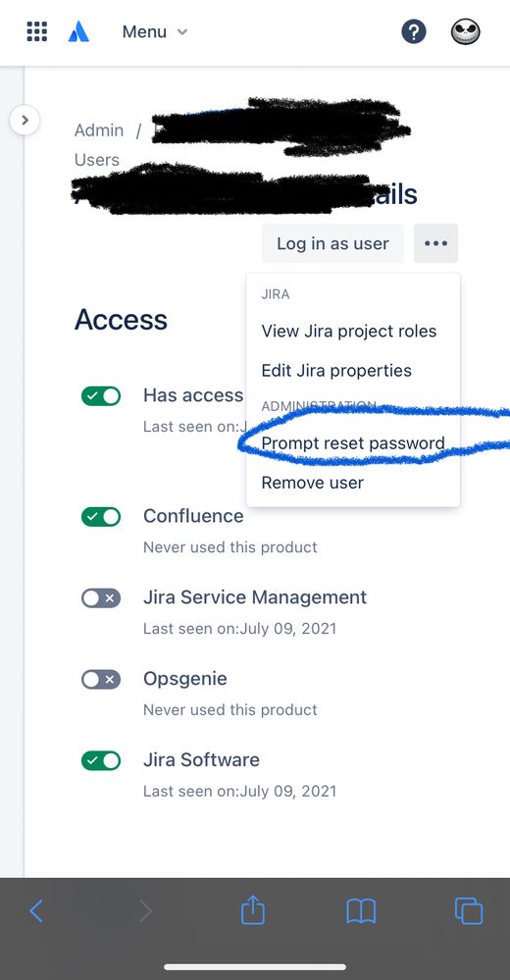Close the three-dots more actions menu
The width and height of the screenshot is (510, 980).
[435, 243]
